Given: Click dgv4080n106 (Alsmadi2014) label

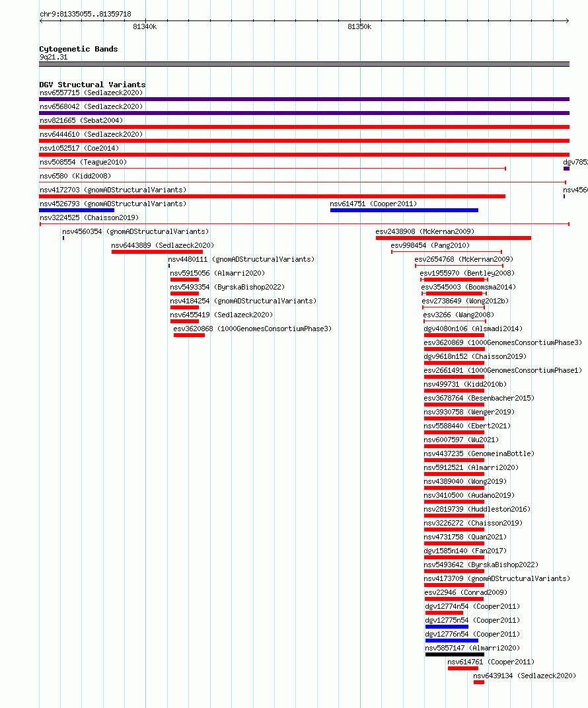Looking at the screenshot, I should point(473,329).
